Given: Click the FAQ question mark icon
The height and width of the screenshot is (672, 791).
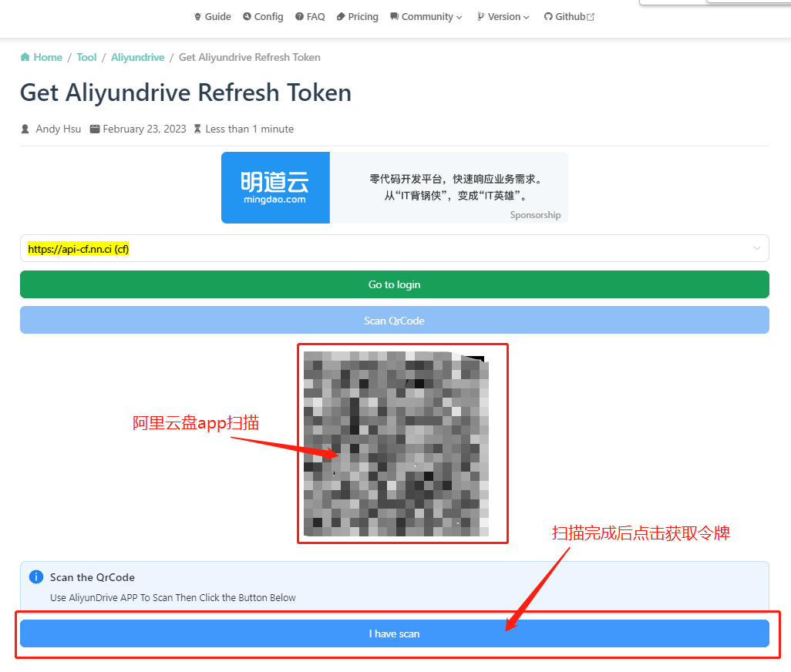Looking at the screenshot, I should pyautogui.click(x=299, y=17).
